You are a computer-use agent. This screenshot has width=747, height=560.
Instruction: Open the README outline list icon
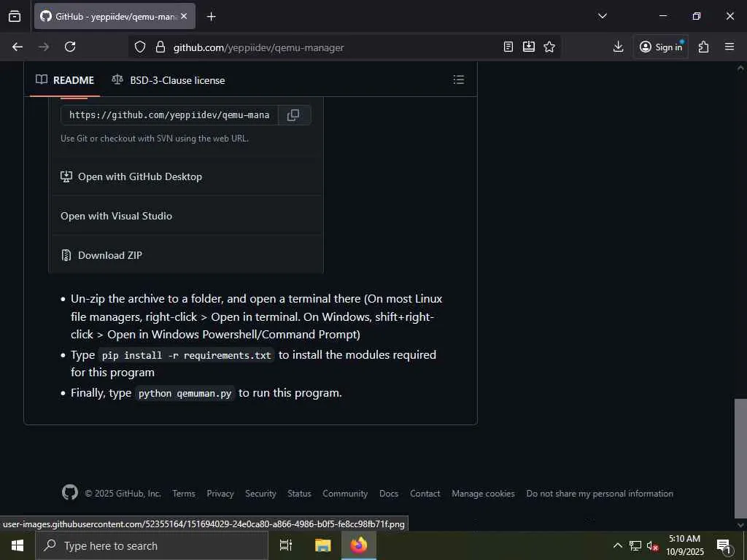tap(458, 79)
